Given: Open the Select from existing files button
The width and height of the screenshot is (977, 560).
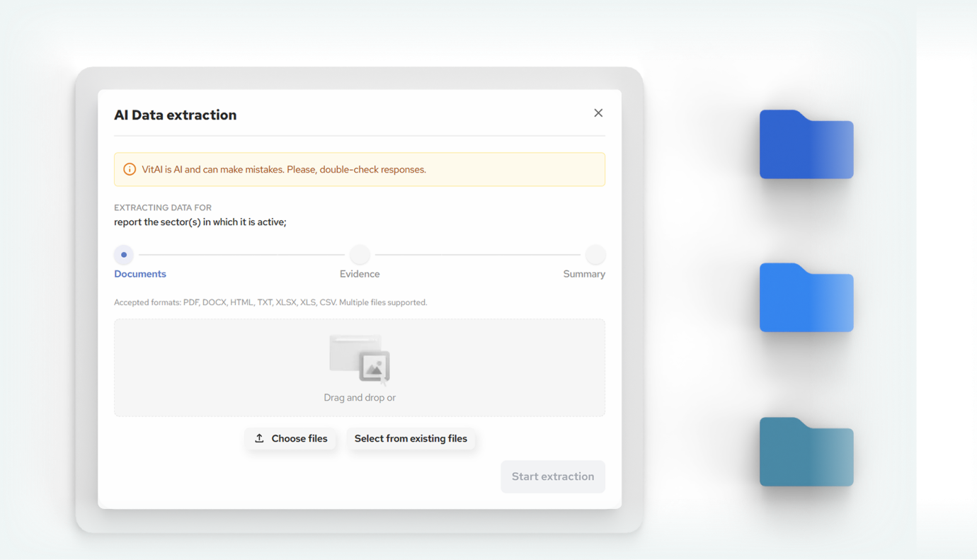Looking at the screenshot, I should 411,439.
